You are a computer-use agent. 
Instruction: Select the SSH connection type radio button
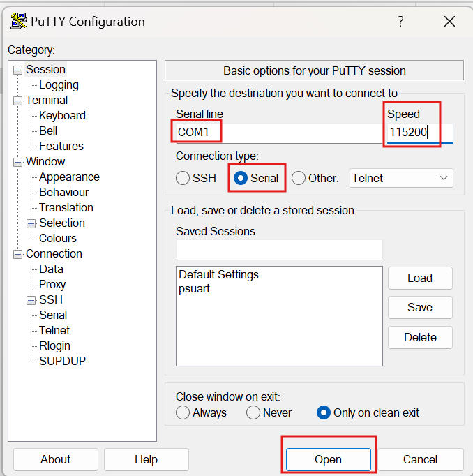[x=183, y=178]
